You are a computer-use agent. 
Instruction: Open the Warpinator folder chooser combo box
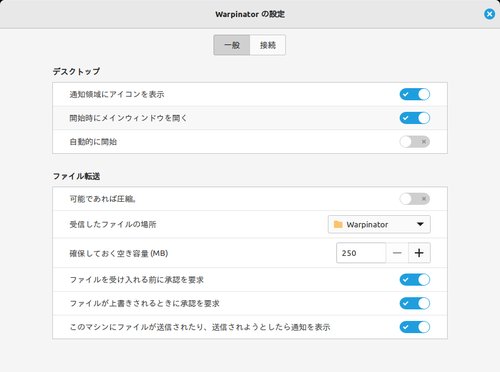coord(379,224)
